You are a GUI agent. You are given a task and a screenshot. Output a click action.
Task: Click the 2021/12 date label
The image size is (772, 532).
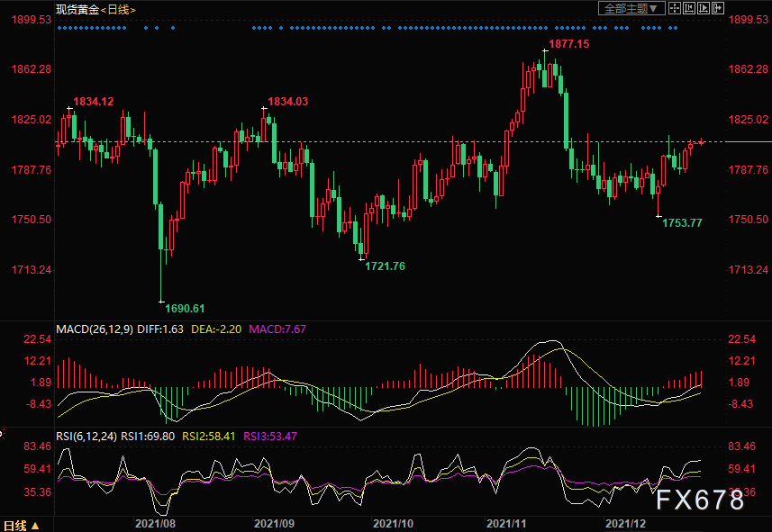[x=625, y=523]
